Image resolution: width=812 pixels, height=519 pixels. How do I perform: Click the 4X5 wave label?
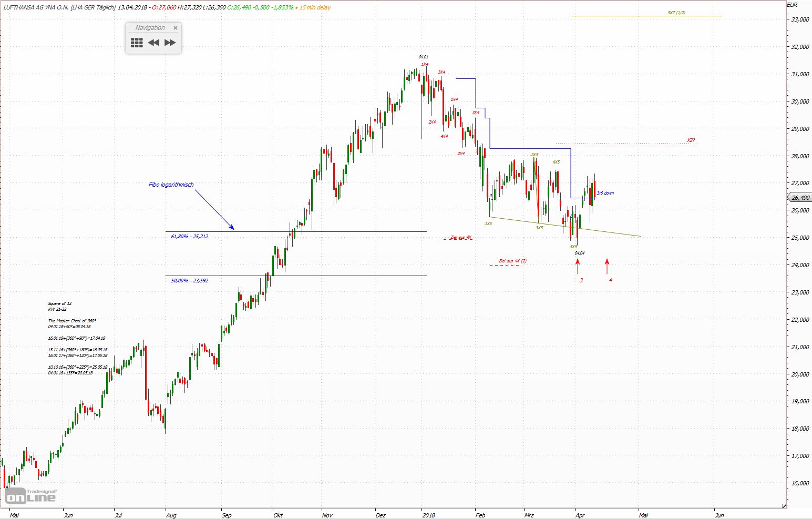click(x=556, y=162)
